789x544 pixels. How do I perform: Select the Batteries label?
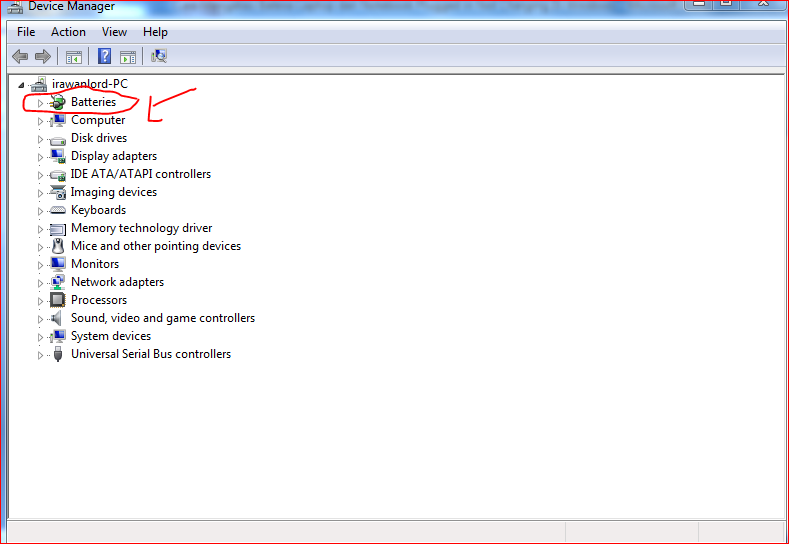coord(94,102)
